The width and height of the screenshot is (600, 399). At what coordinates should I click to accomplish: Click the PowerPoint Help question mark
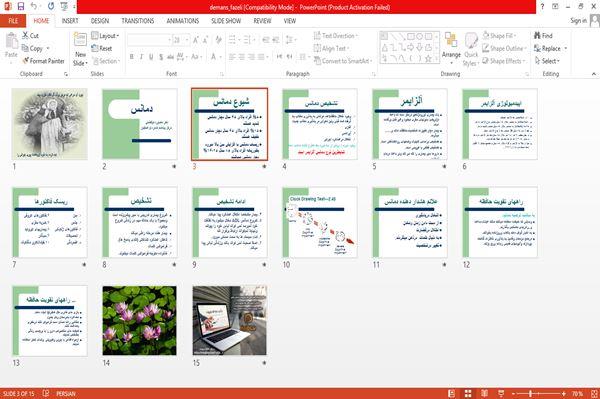coord(542,6)
